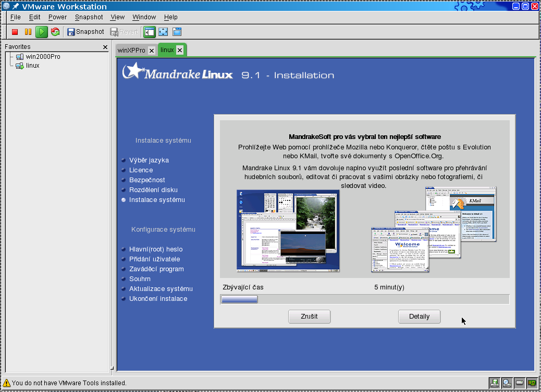This screenshot has width=541, height=392.
Task: Select the linux tab
Action: coord(167,50)
